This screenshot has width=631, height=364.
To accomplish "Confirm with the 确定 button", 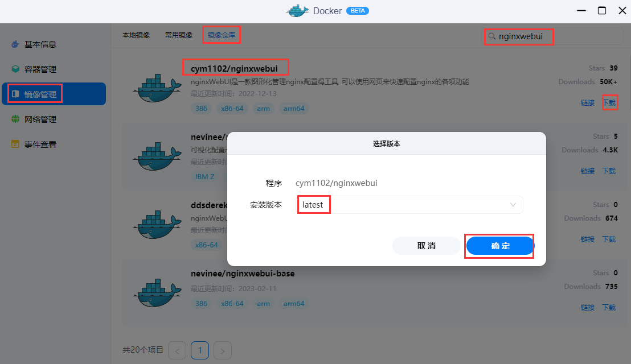I will (500, 246).
